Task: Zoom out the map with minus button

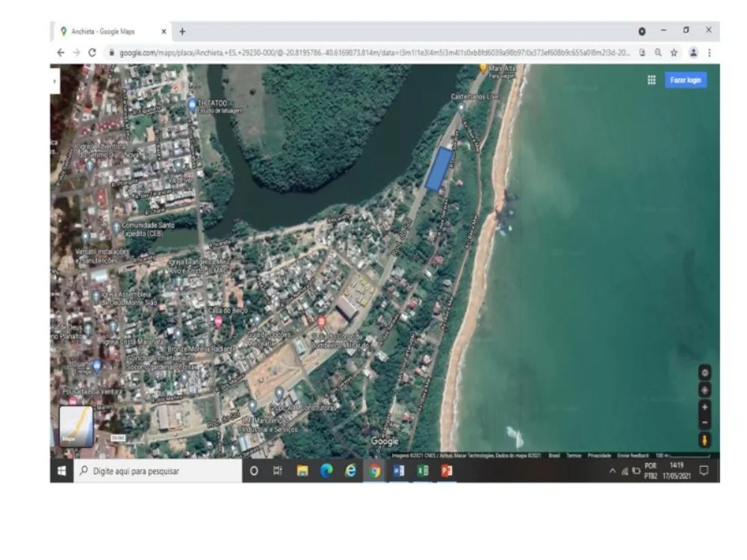Action: click(704, 423)
